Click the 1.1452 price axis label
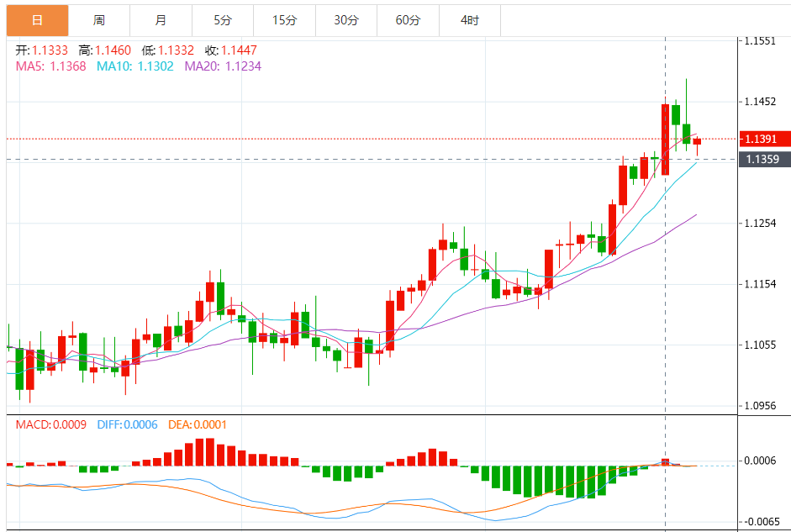The height and width of the screenshot is (532, 791). 760,102
